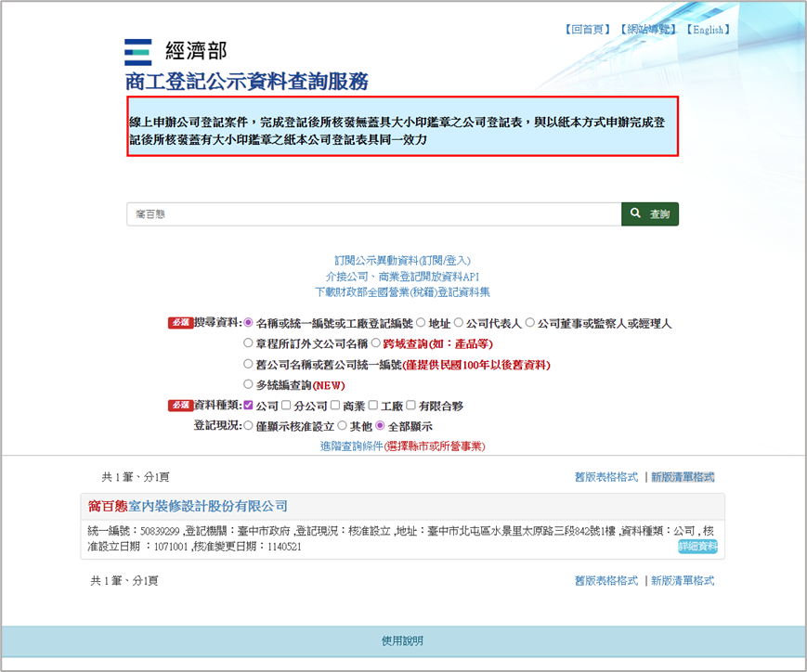Image resolution: width=807 pixels, height=672 pixels.
Task: Select 舊公司名稱或舊公司統一編號 radio button
Action: [248, 364]
